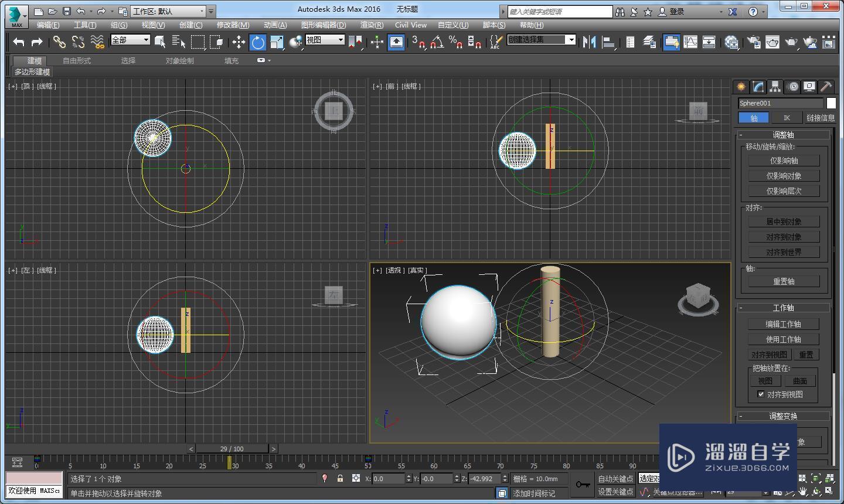Open the Civil View menu

point(411,25)
